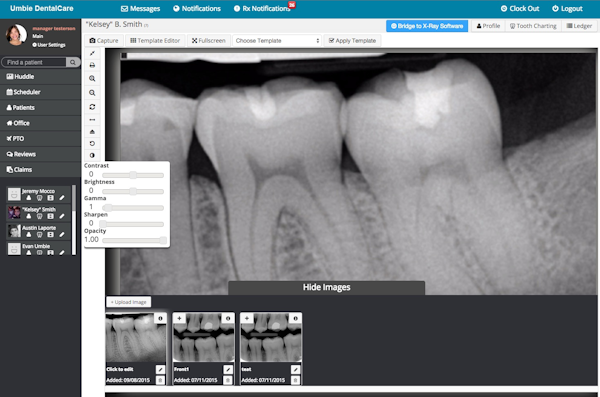Select the zoom out magnifier tool
Screen dimensions: 600x397
coord(92,93)
